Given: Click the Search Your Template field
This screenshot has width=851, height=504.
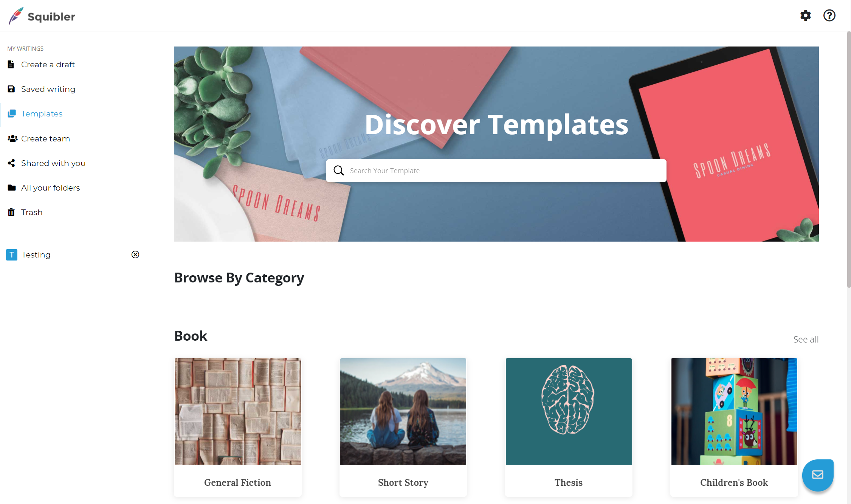Looking at the screenshot, I should pos(496,171).
